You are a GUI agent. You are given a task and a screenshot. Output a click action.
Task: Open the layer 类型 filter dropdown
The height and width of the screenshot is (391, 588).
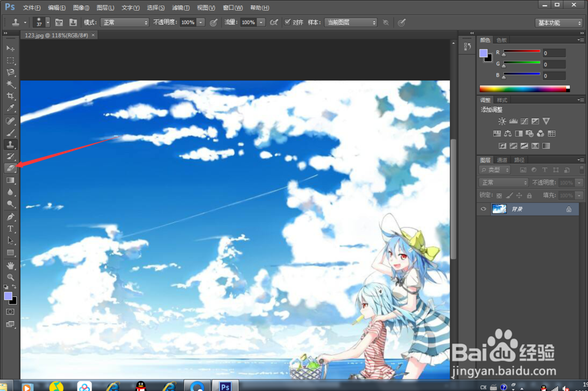point(495,170)
